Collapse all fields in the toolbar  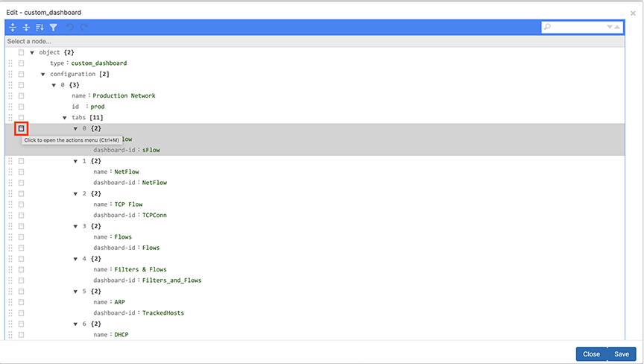(26, 28)
